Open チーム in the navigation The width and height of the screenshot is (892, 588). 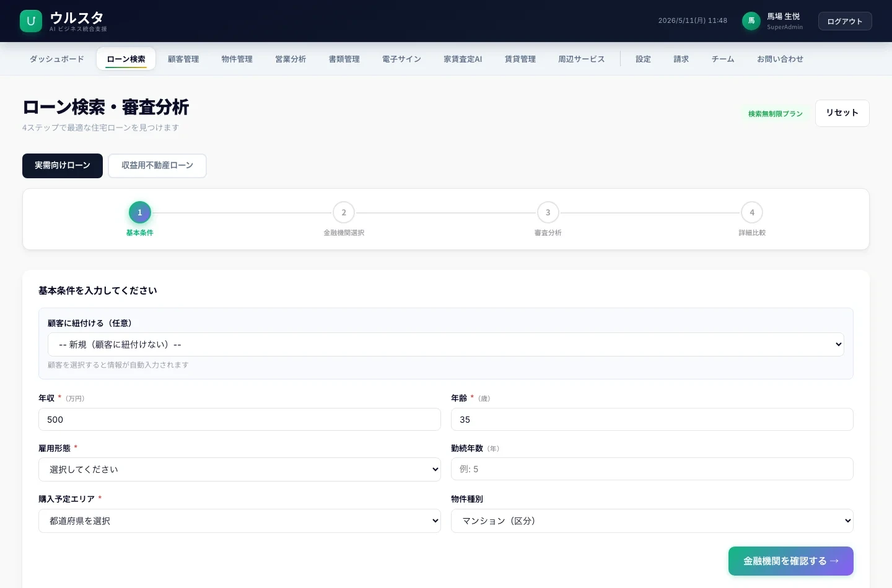coord(723,59)
